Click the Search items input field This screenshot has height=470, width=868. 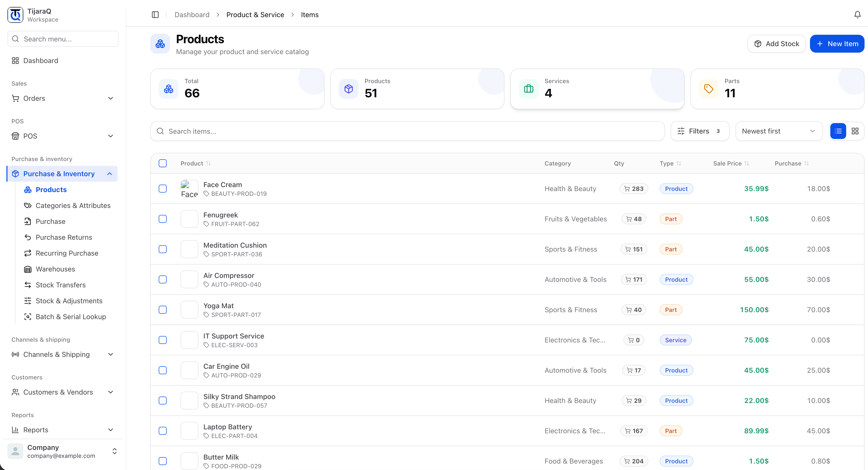[x=407, y=131]
